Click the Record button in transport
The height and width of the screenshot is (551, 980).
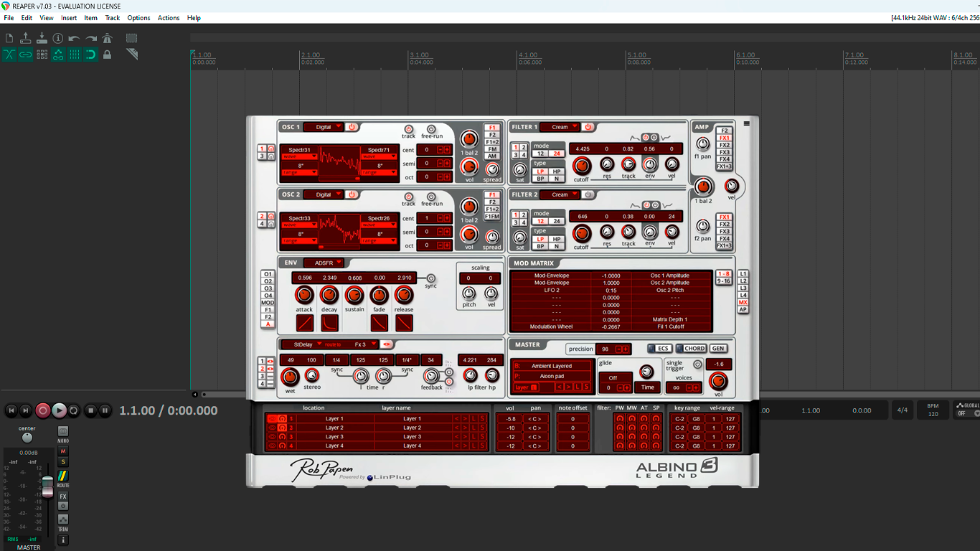(x=43, y=410)
